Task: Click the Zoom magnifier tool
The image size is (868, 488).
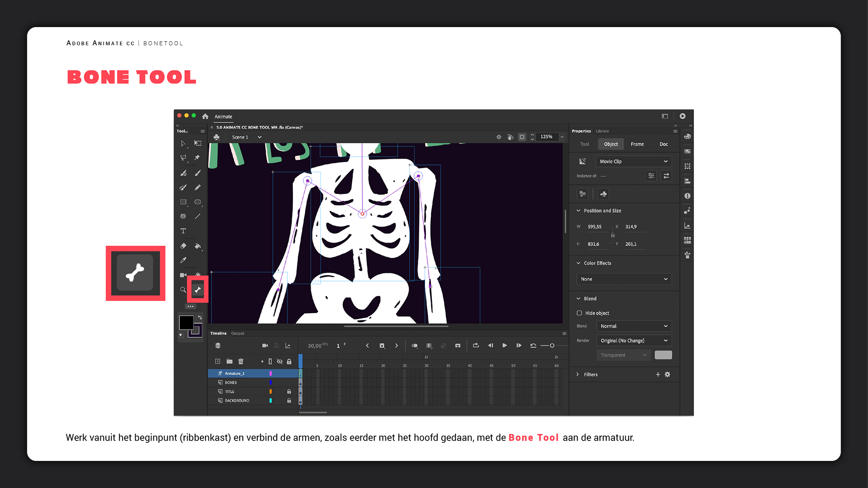Action: click(183, 290)
